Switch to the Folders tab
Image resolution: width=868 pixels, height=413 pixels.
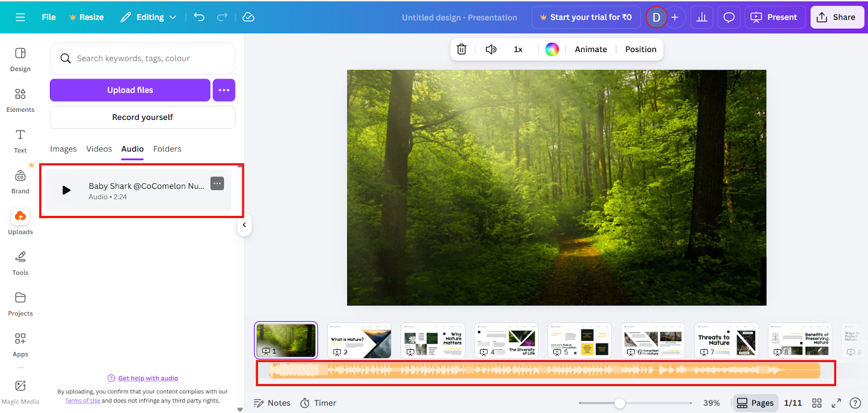click(167, 149)
